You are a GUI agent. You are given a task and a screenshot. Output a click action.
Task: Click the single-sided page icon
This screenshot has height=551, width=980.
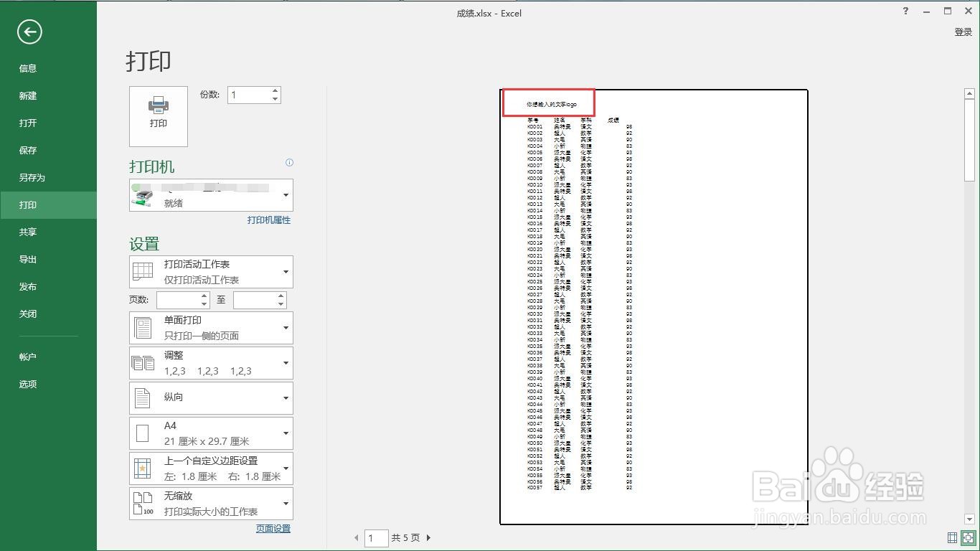(x=143, y=328)
